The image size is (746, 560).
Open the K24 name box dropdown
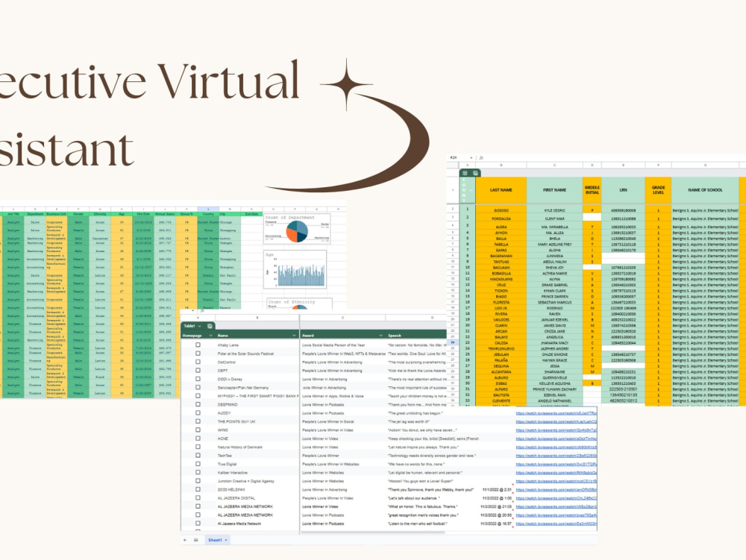(x=471, y=157)
